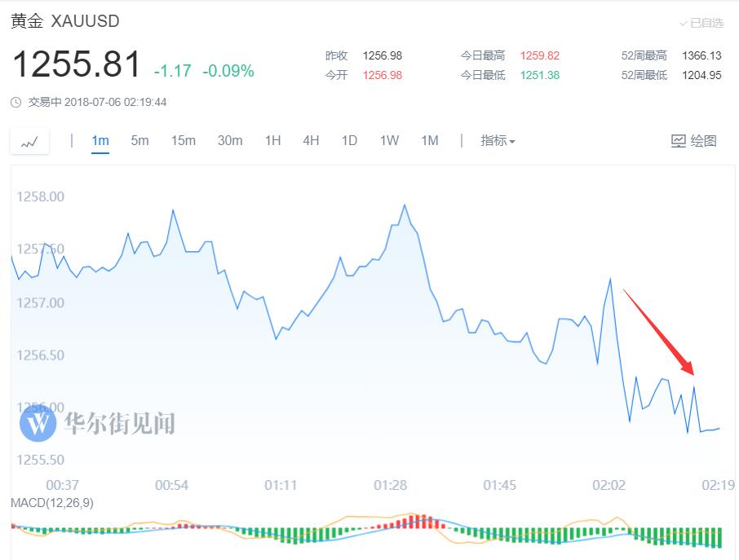Image resolution: width=739 pixels, height=560 pixels.
Task: Click the 01:28 time axis marker
Action: (x=390, y=485)
